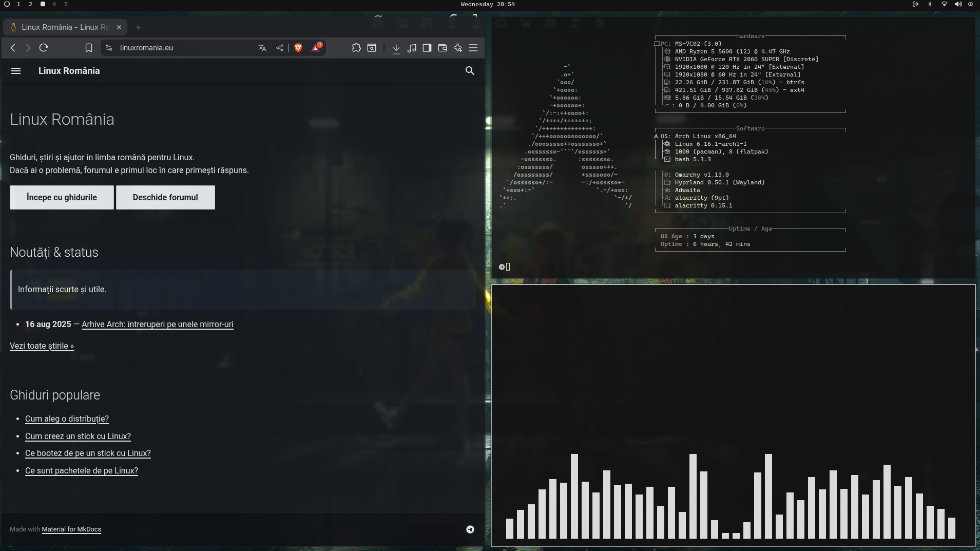
Task: Expand the site navigation hamburger menu
Action: pyautogui.click(x=16, y=71)
